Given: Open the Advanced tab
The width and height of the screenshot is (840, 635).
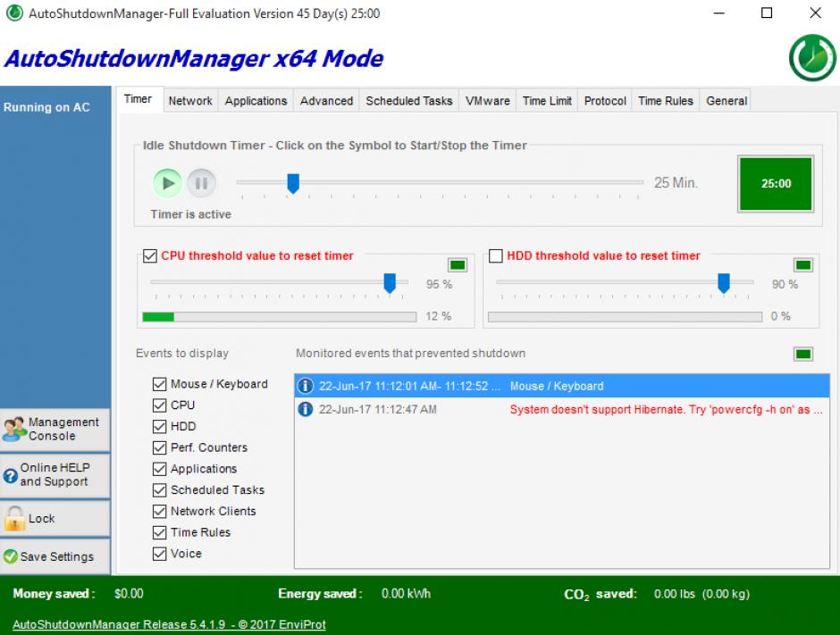Looking at the screenshot, I should (326, 101).
